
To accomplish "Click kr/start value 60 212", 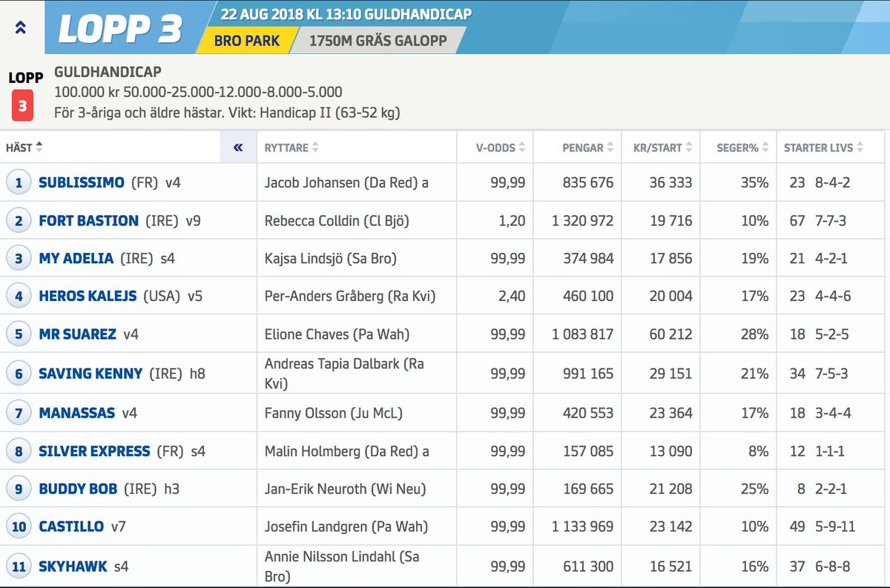I will [670, 334].
